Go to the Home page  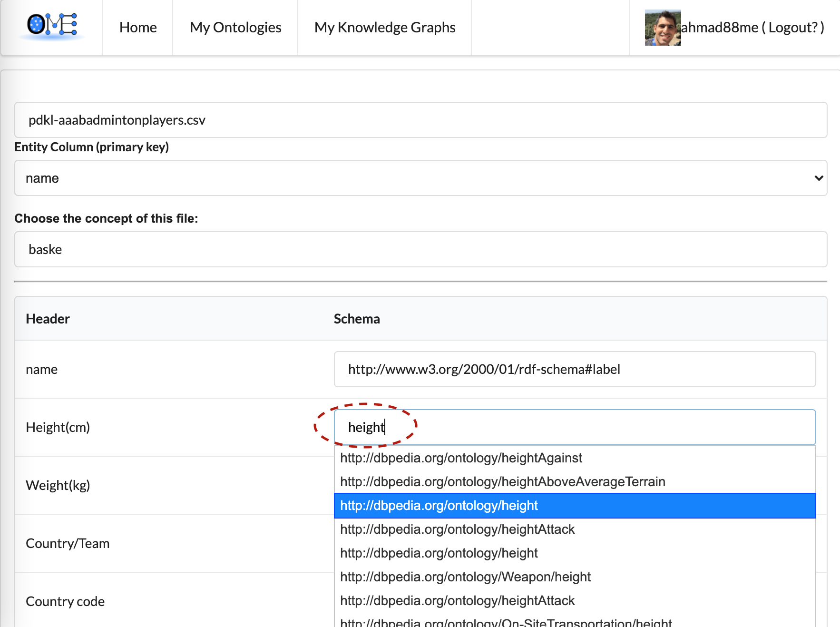(x=138, y=28)
